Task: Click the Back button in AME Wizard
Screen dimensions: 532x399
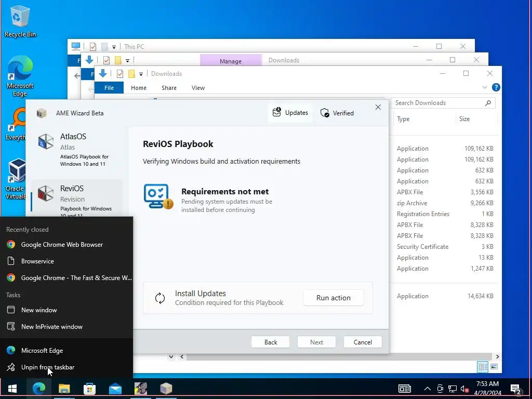Action: 270,342
